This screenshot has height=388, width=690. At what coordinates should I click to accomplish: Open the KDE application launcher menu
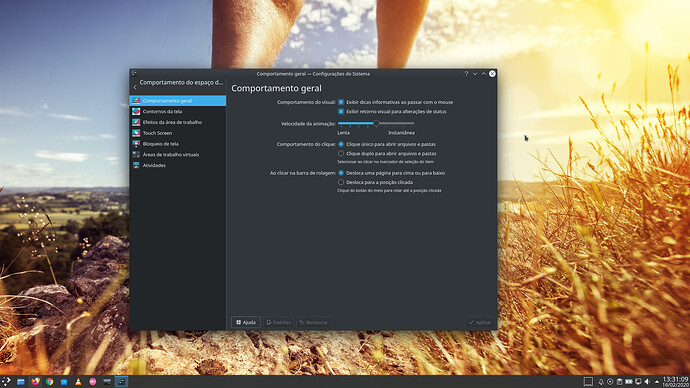point(6,381)
